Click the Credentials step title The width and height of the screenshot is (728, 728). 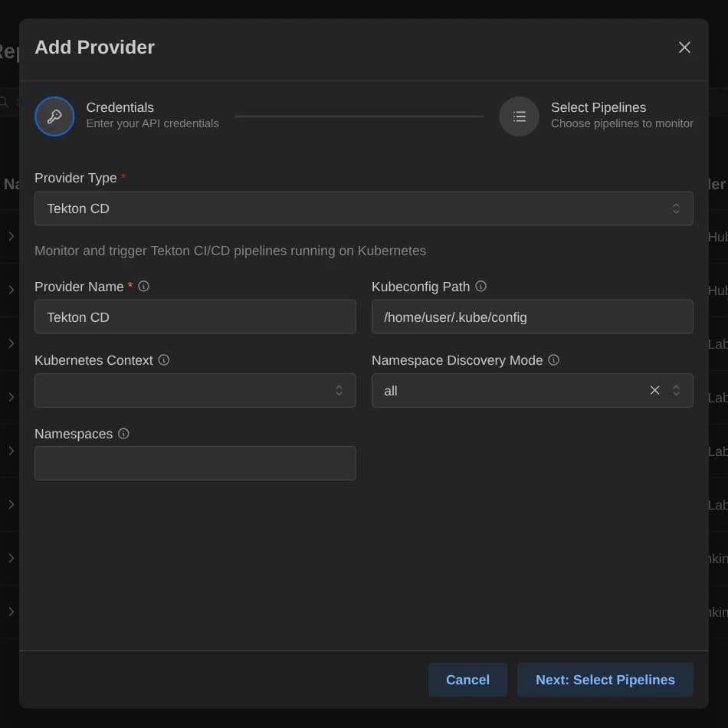[120, 107]
